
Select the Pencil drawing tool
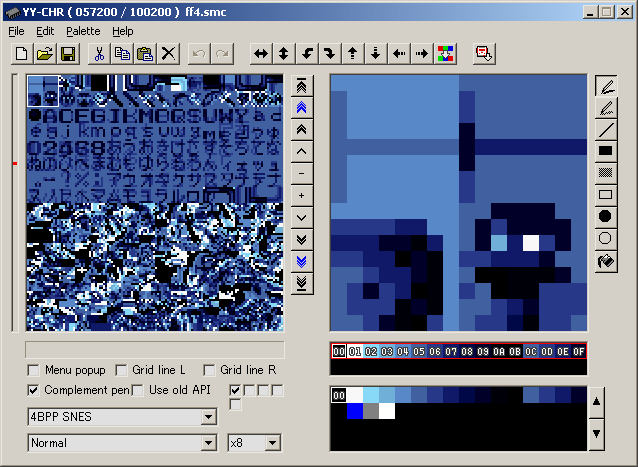(x=606, y=86)
